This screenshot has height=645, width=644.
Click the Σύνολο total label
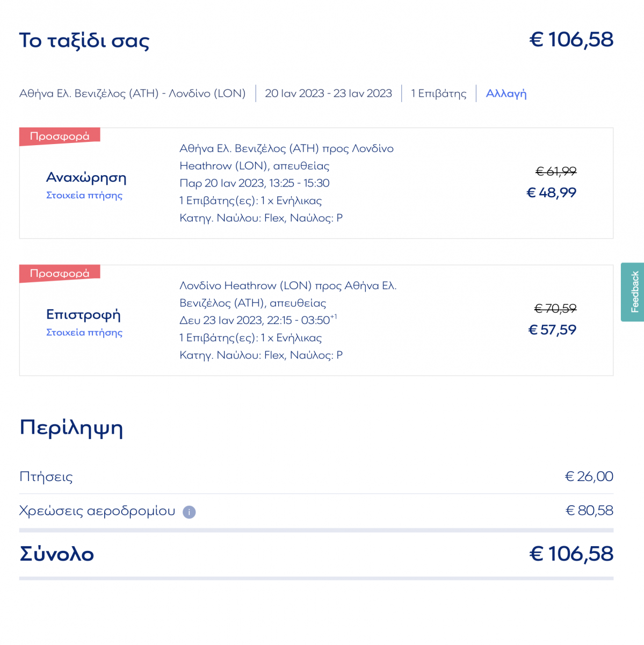(57, 554)
